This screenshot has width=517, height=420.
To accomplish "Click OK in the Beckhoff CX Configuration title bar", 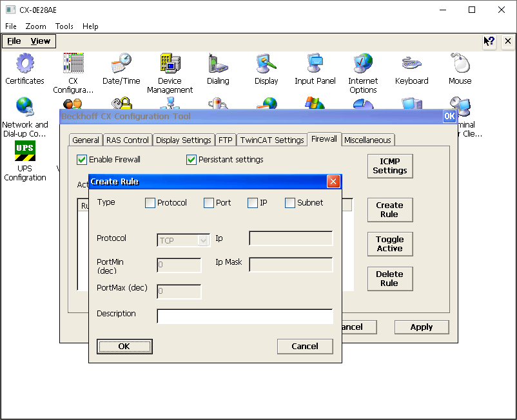I will pyautogui.click(x=449, y=117).
